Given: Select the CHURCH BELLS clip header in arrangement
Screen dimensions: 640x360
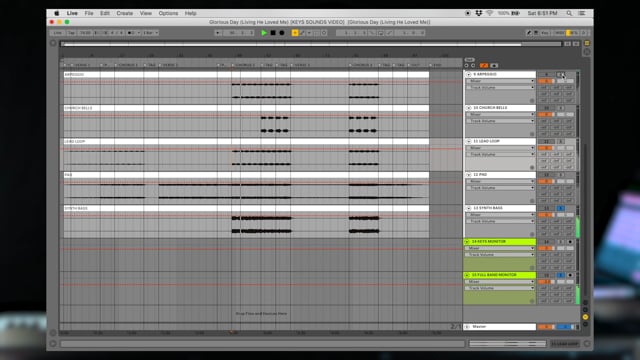Looking at the screenshot, I should (246, 108).
